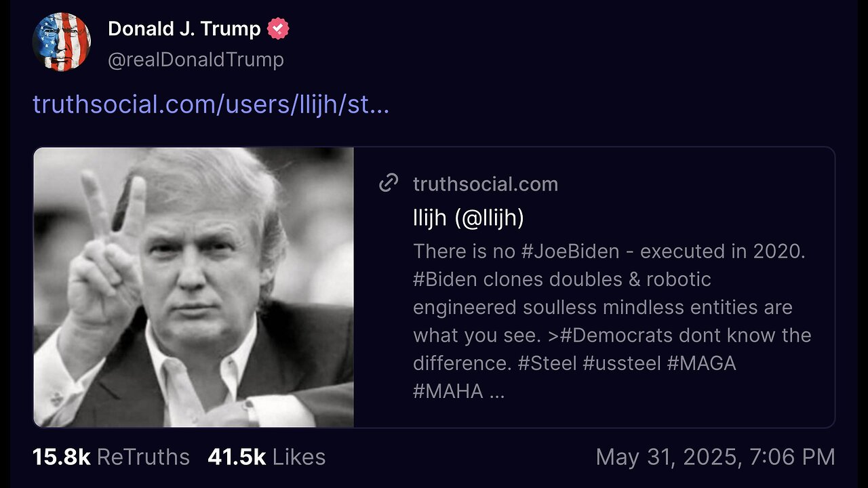Open the Donald J. Trump profile name
The image size is (868, 488).
click(x=184, y=29)
